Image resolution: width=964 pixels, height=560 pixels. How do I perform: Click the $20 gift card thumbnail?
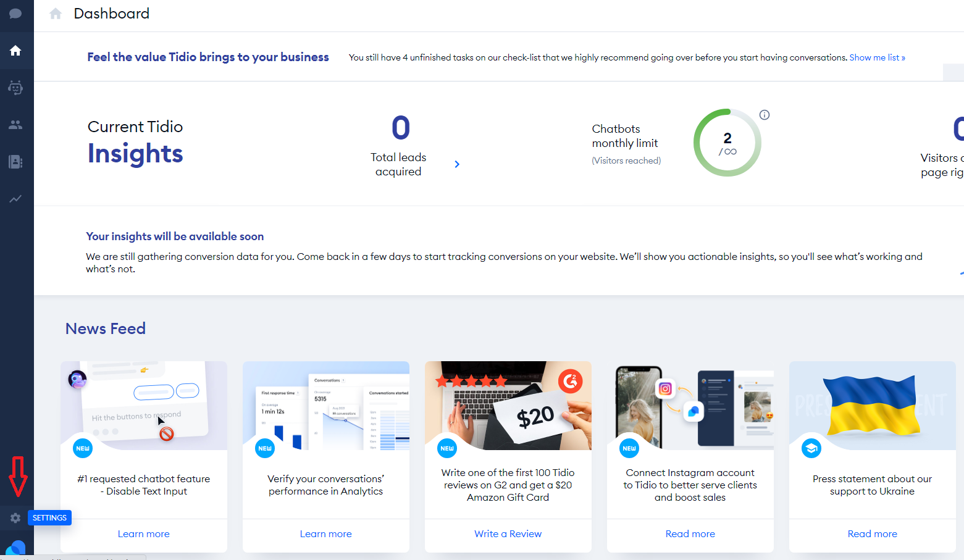508,406
